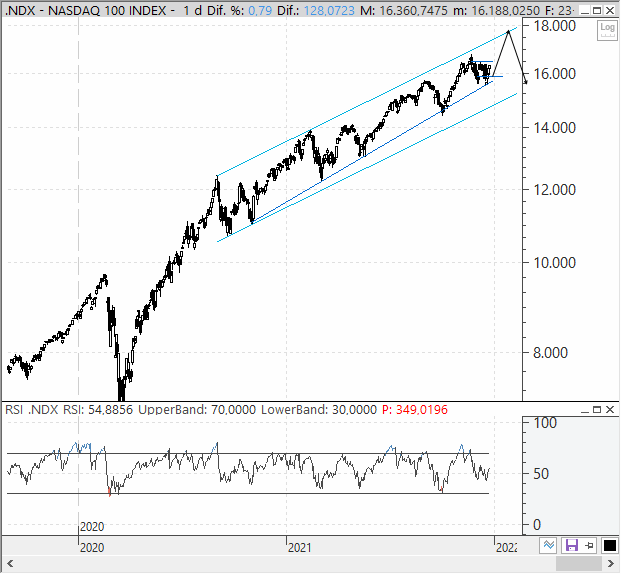The image size is (621, 574).
Task: Click the Dif. value 128,0723
Action: tap(329, 10)
